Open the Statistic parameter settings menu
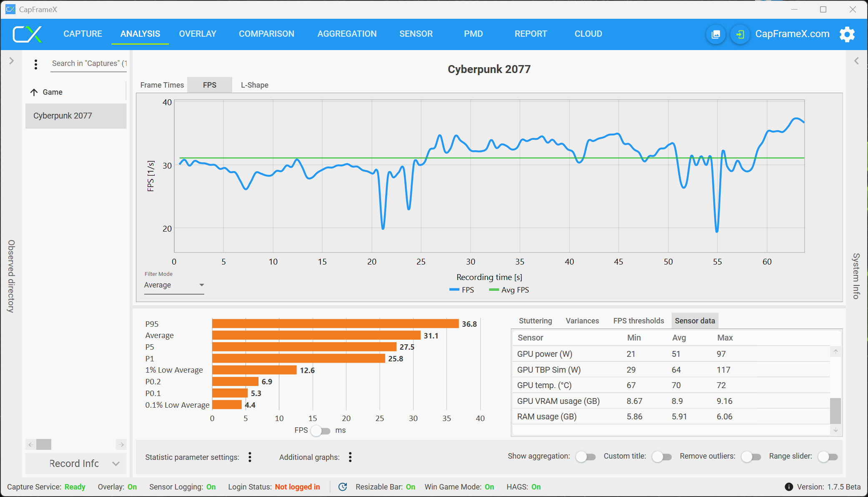Screen dimensions: 868x497 point(250,457)
